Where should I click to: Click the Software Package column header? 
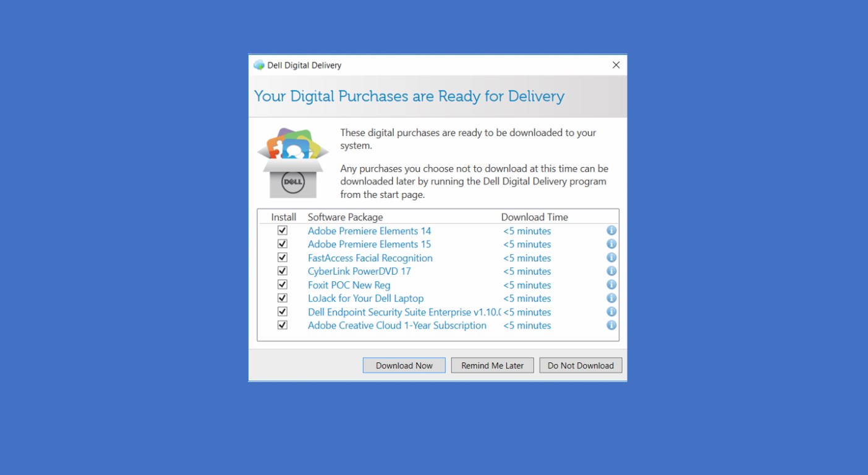346,217
